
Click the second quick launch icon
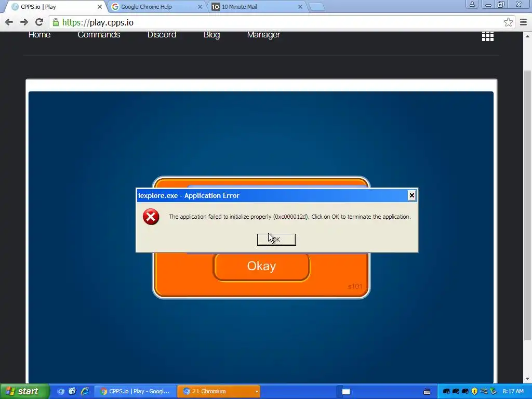pos(72,391)
